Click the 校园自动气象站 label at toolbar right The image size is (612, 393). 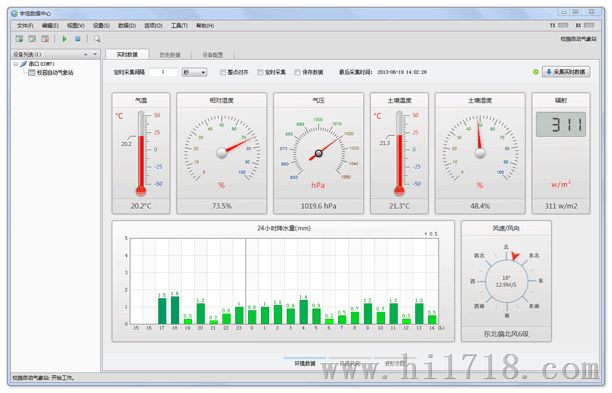click(578, 39)
